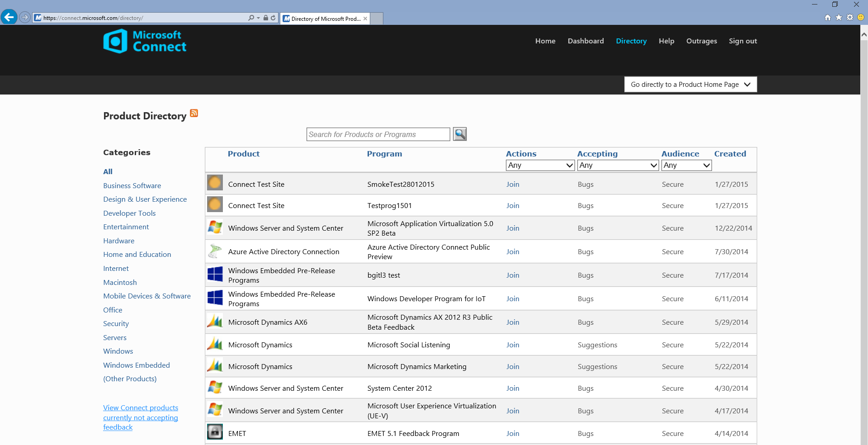Viewport: 868px width, 445px height.
Task: Click the Microsoft Connect logo
Action: 145,41
